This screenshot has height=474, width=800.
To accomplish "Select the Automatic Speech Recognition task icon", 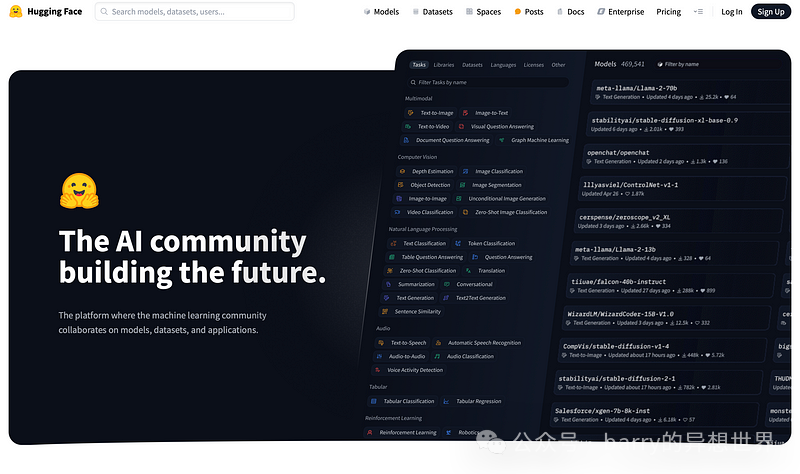I will (x=438, y=343).
